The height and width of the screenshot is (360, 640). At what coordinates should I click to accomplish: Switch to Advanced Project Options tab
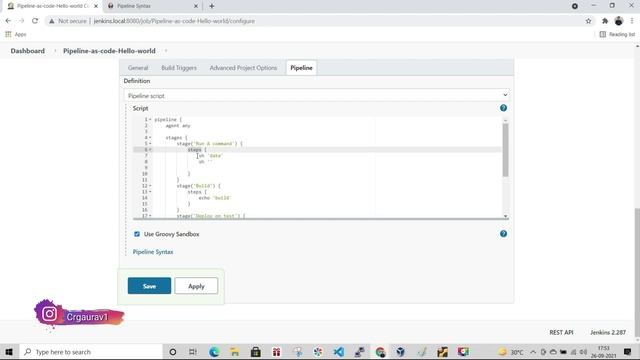tap(243, 68)
